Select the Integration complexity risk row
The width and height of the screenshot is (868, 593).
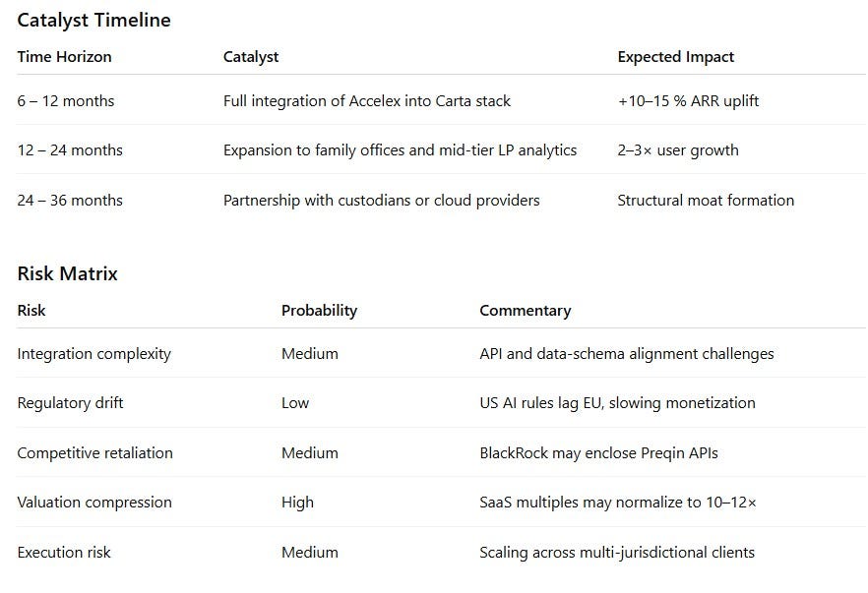(441, 353)
